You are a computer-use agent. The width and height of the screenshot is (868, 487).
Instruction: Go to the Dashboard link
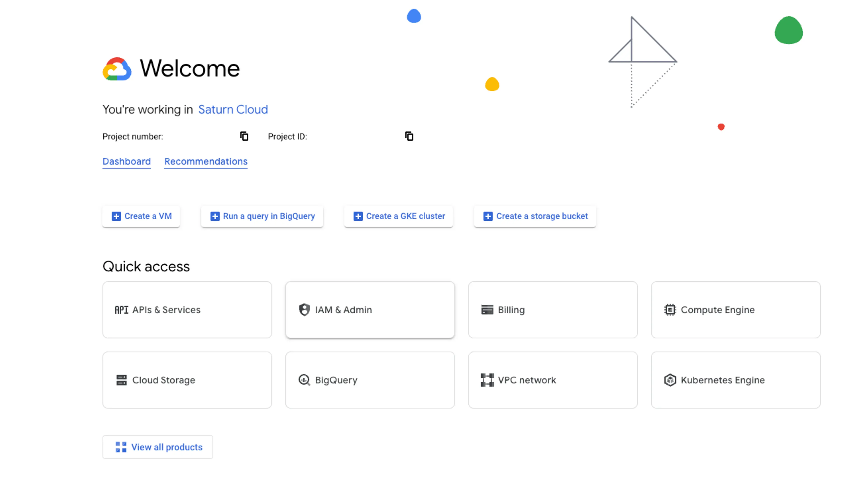coord(127,161)
